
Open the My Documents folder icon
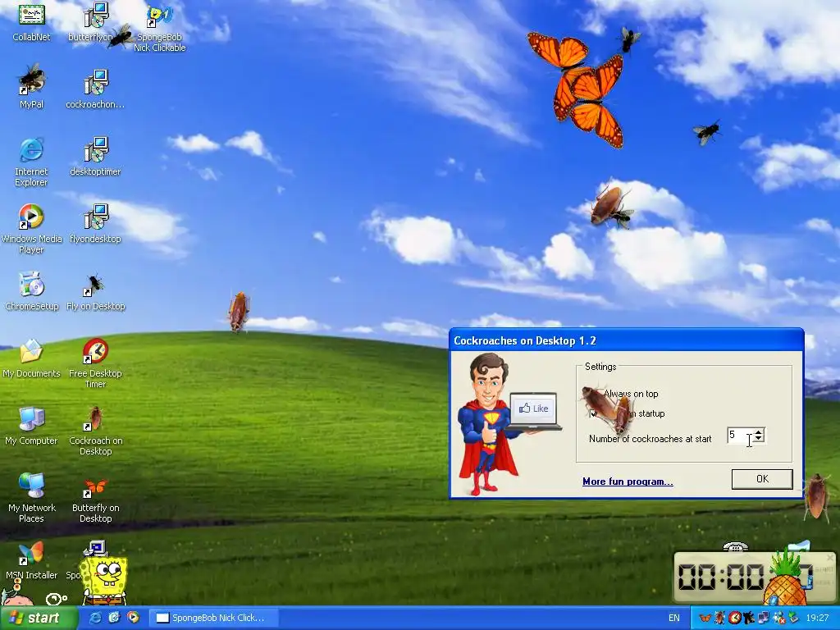click(x=32, y=358)
